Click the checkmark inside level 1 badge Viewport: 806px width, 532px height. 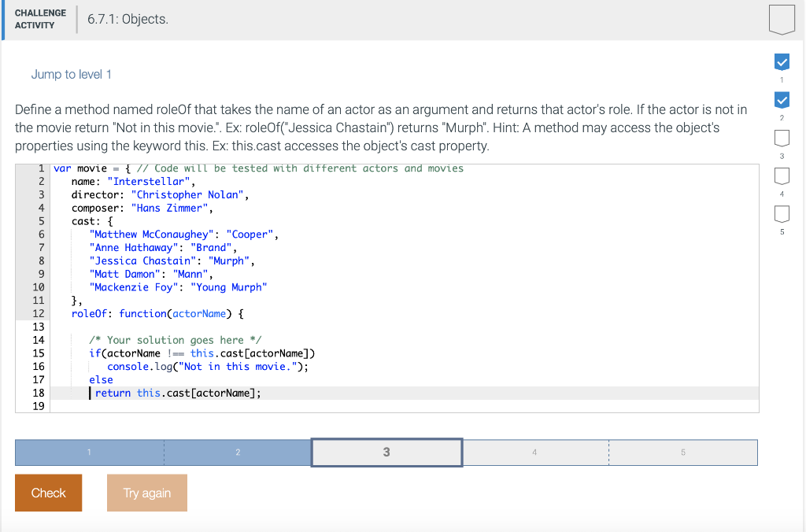pyautogui.click(x=782, y=61)
